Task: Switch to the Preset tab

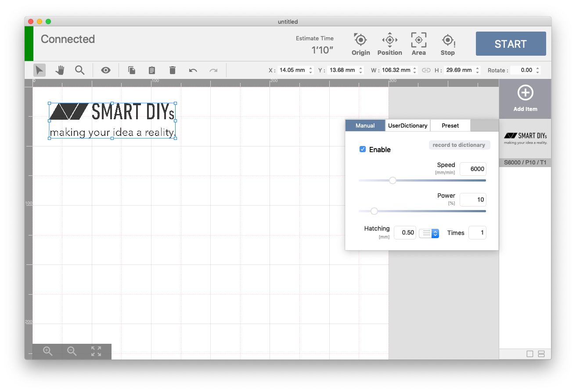Action: coord(450,125)
